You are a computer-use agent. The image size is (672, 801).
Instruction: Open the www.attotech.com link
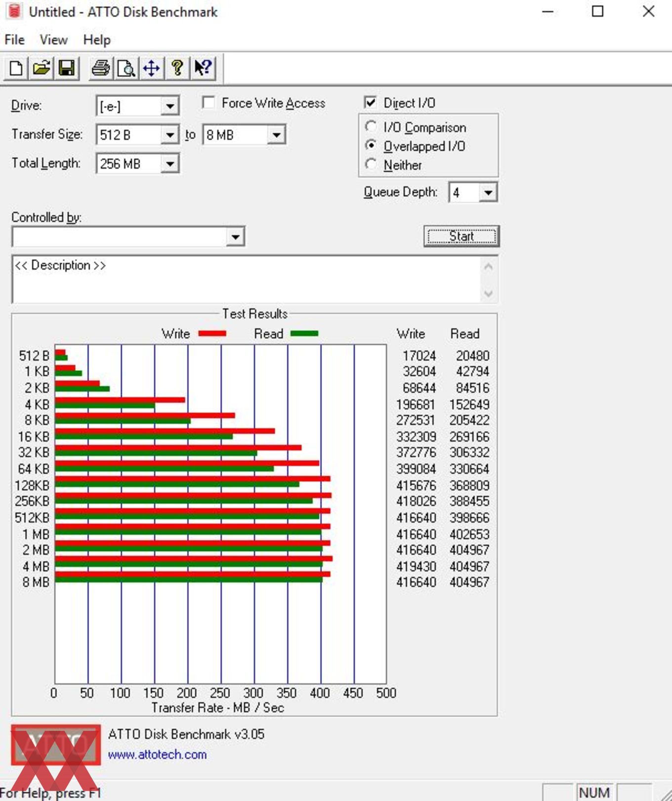(x=157, y=755)
